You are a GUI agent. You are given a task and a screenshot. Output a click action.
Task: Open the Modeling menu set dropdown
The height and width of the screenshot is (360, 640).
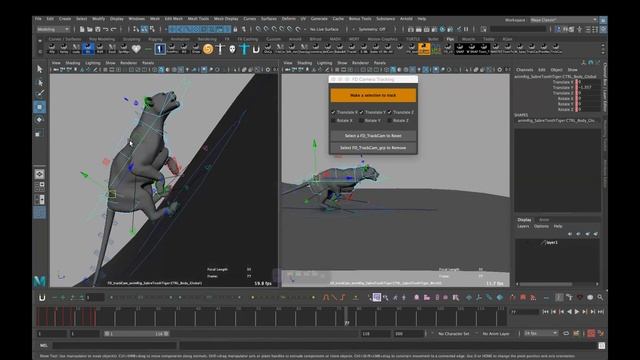[53, 29]
